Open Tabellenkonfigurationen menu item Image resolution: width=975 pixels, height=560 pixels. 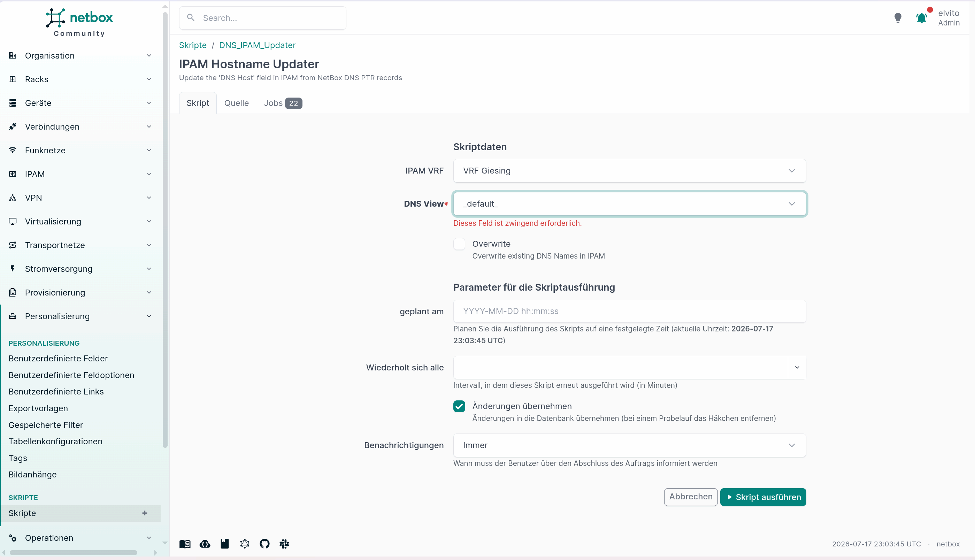point(55,442)
